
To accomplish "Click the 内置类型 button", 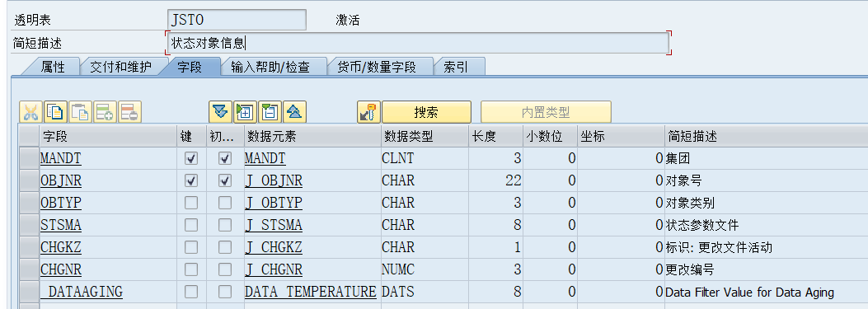I will (x=546, y=112).
